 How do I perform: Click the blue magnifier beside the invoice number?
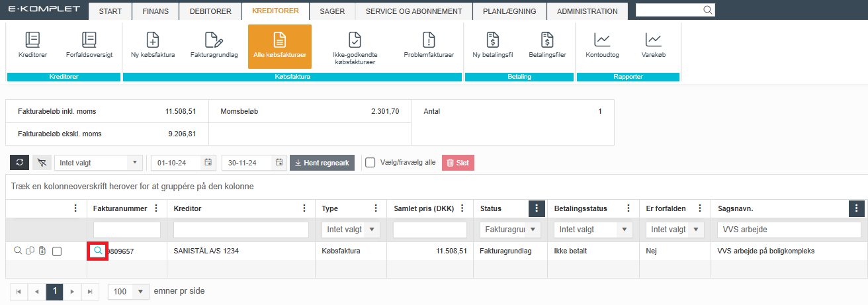pos(98,251)
